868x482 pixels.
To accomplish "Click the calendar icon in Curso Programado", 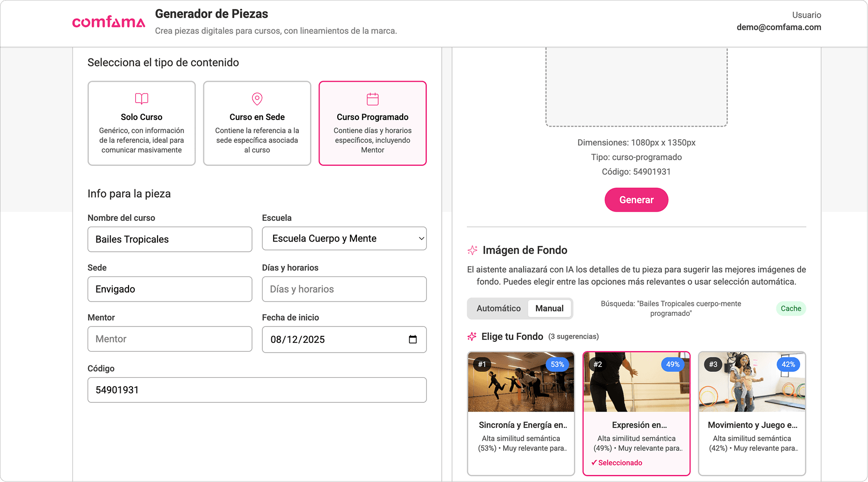I will click(x=373, y=99).
